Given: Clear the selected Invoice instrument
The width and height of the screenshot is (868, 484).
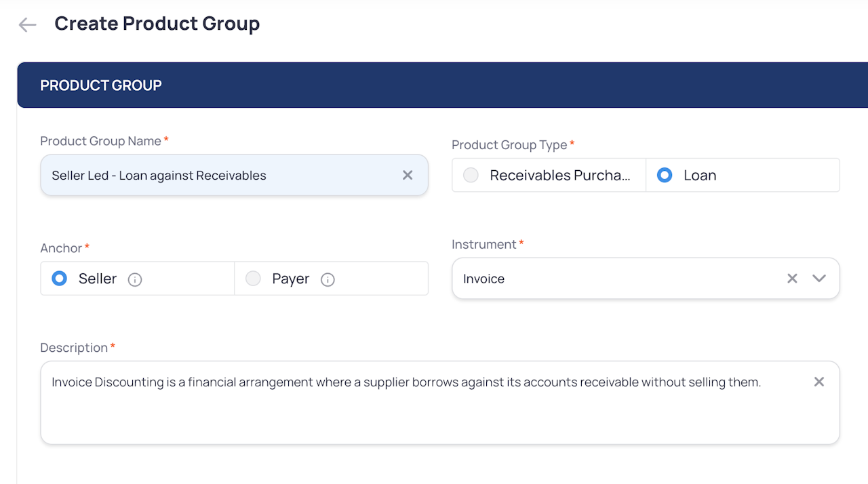Looking at the screenshot, I should click(x=792, y=279).
